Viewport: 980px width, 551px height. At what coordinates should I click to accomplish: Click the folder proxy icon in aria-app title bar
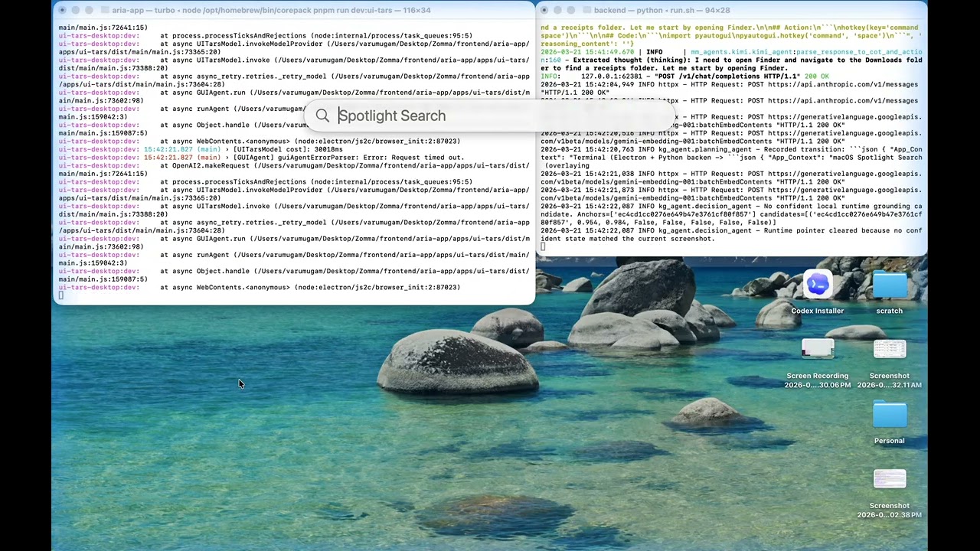(x=105, y=10)
